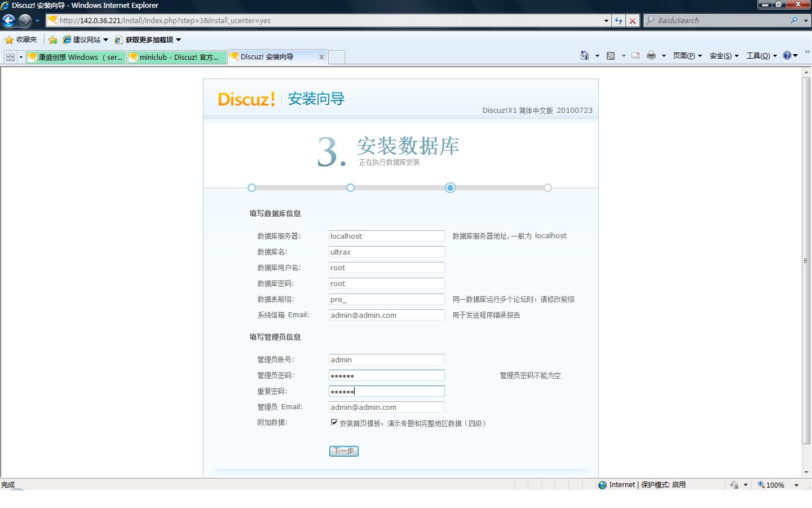Click the Add to Favorites bar icon
Screen dimensions: 812x508
point(53,40)
